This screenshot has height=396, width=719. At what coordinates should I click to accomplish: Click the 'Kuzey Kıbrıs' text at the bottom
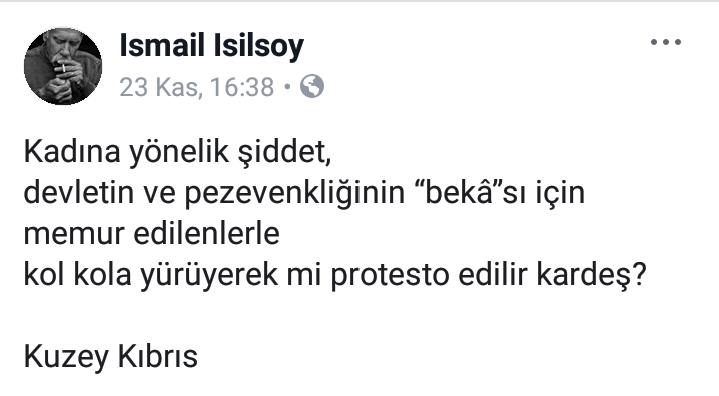coord(111,357)
